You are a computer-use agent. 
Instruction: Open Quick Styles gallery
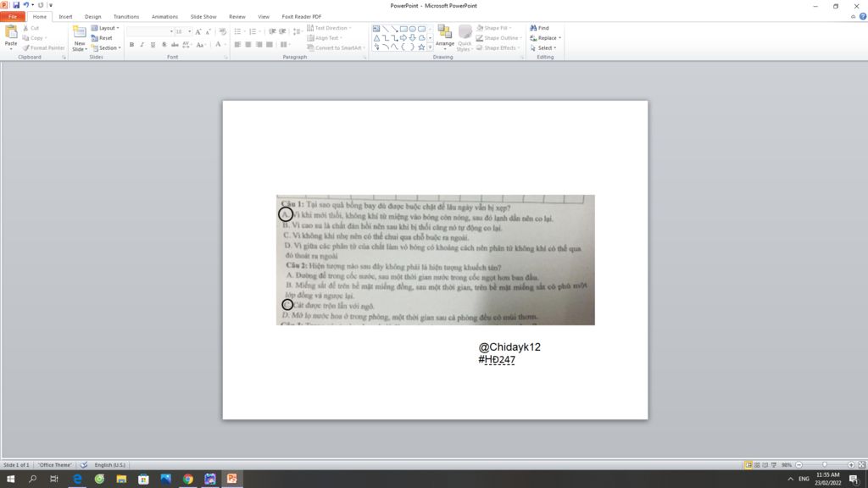point(465,37)
